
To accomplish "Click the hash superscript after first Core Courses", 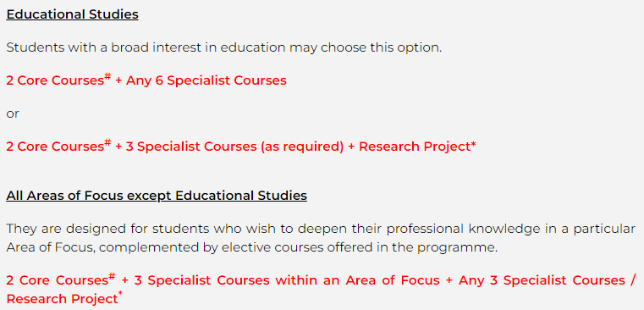I will tap(107, 76).
